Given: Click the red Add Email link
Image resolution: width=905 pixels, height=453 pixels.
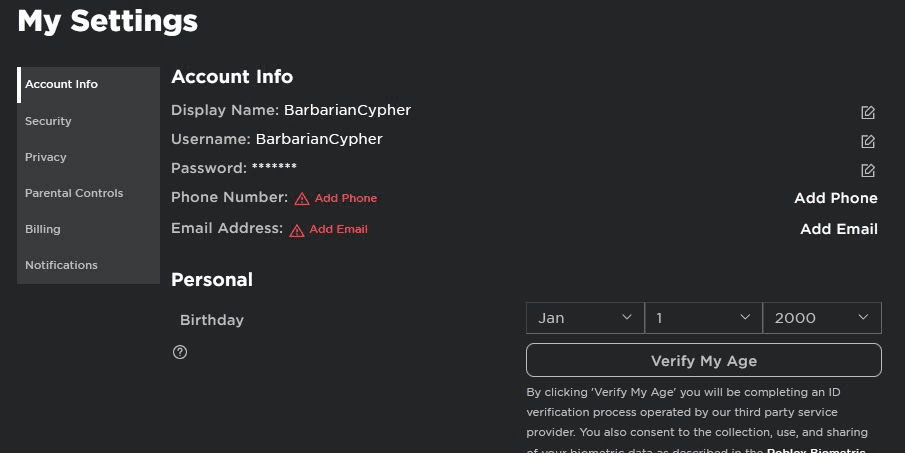Looking at the screenshot, I should pos(338,229).
